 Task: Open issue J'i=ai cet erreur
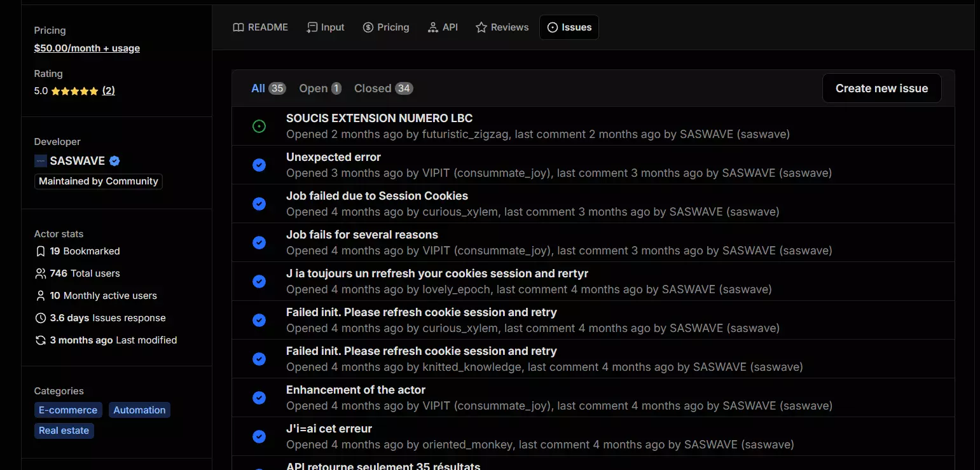pos(329,429)
